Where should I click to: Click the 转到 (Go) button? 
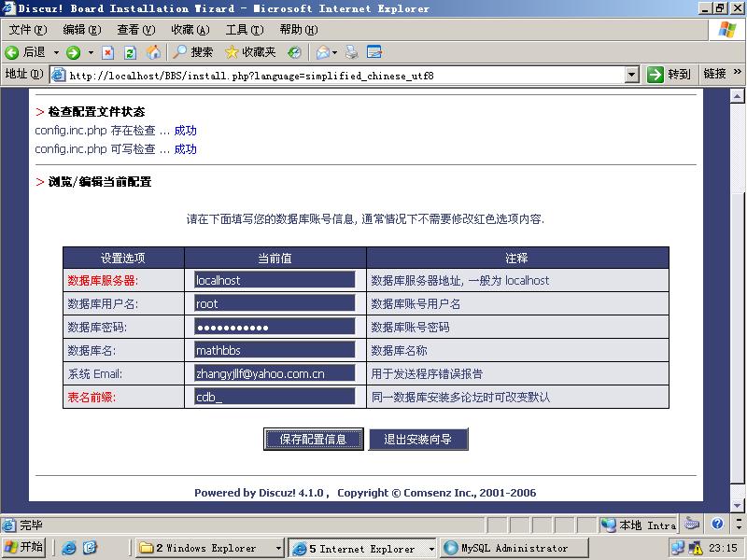coord(669,75)
